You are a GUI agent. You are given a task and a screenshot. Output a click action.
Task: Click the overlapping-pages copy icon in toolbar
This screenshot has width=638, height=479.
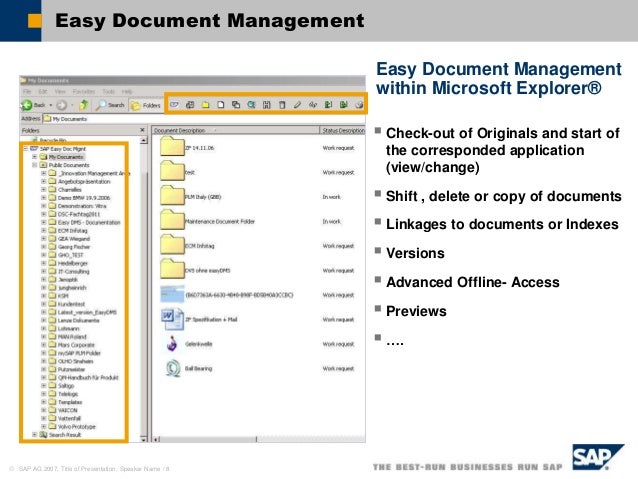[236, 105]
